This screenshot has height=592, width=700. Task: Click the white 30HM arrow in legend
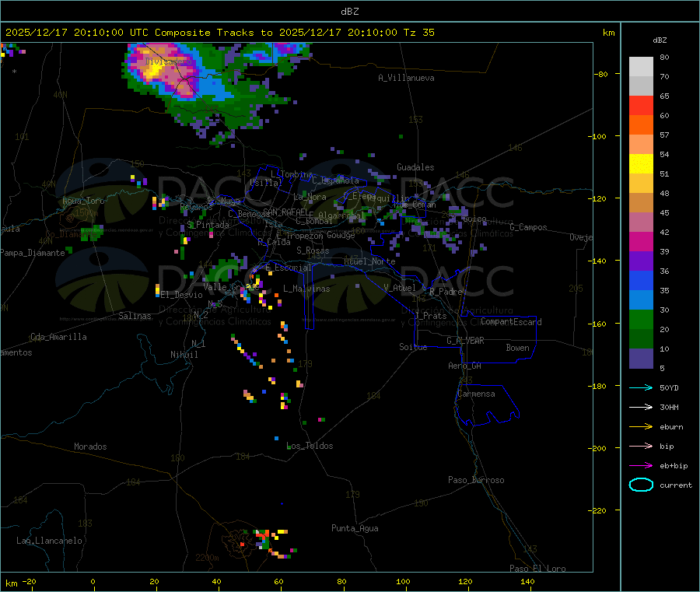pos(641,407)
